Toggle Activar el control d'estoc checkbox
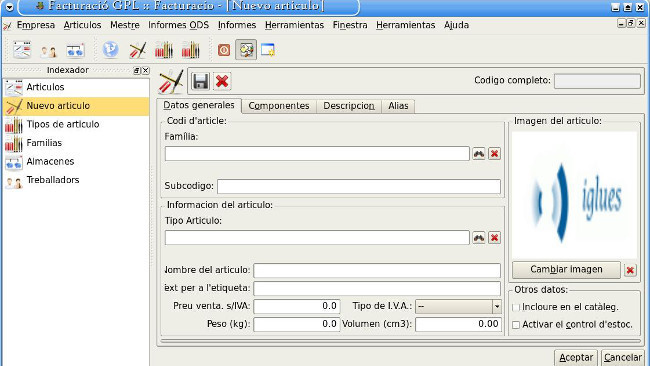 click(516, 325)
